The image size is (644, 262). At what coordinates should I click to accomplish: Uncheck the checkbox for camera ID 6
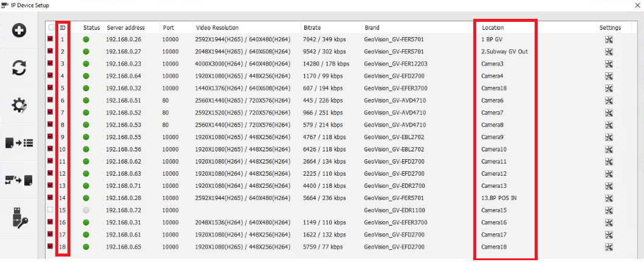[50, 100]
